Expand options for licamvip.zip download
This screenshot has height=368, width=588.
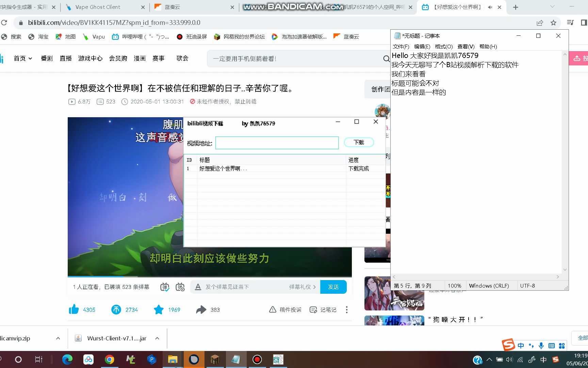tap(58, 338)
